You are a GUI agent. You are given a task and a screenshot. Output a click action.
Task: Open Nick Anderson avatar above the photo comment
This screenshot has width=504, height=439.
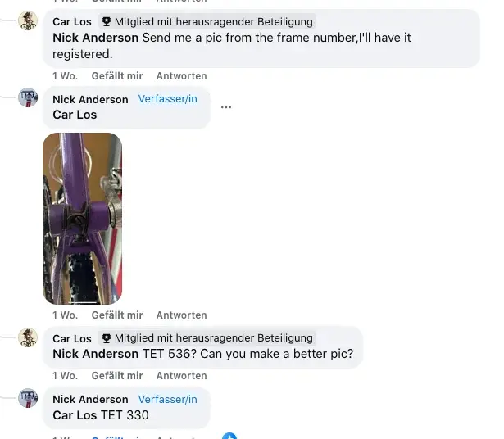(28, 97)
